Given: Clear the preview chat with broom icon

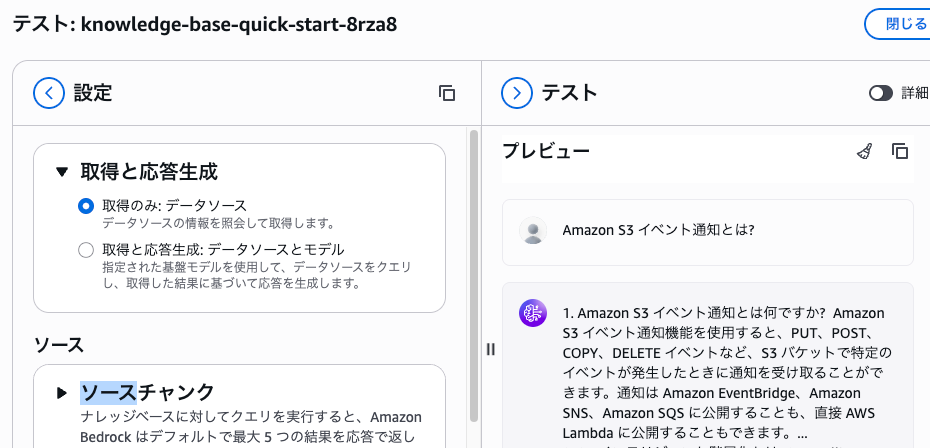Looking at the screenshot, I should click(x=865, y=151).
